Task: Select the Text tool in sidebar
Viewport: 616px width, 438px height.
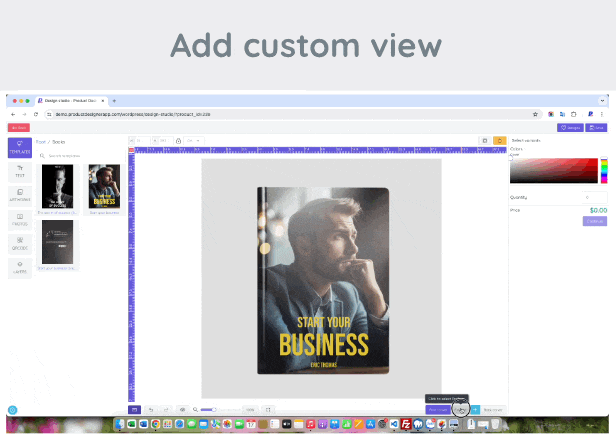Action: [x=20, y=171]
